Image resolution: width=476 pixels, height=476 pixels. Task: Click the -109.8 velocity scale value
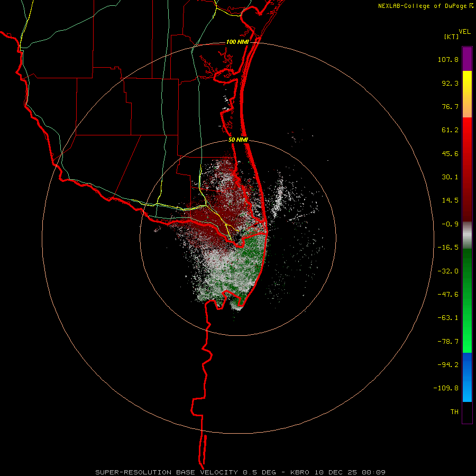click(446, 388)
